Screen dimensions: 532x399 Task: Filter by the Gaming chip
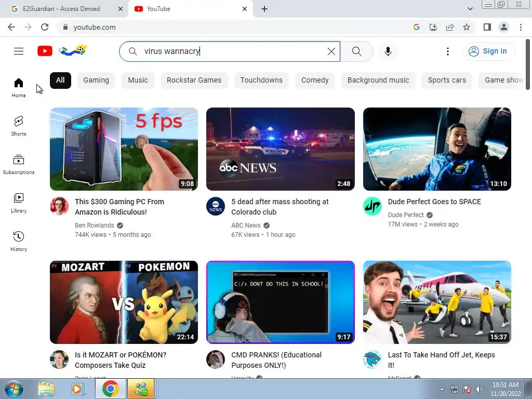click(x=96, y=81)
